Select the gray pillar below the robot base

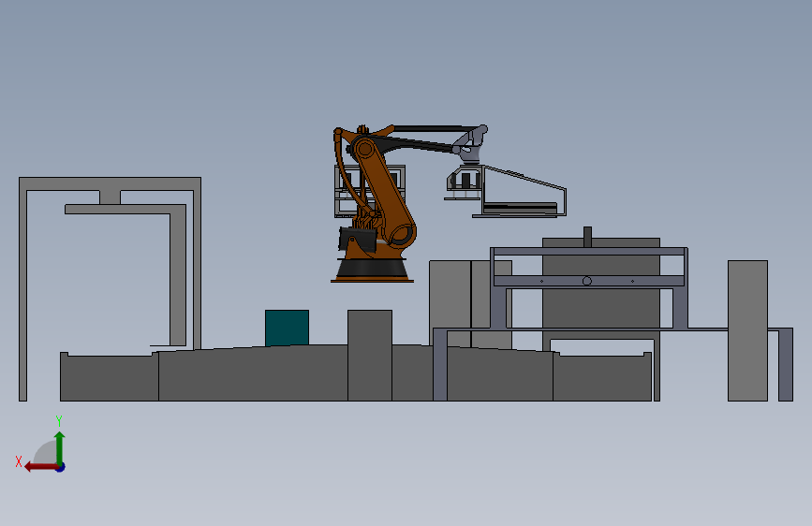tap(370, 355)
